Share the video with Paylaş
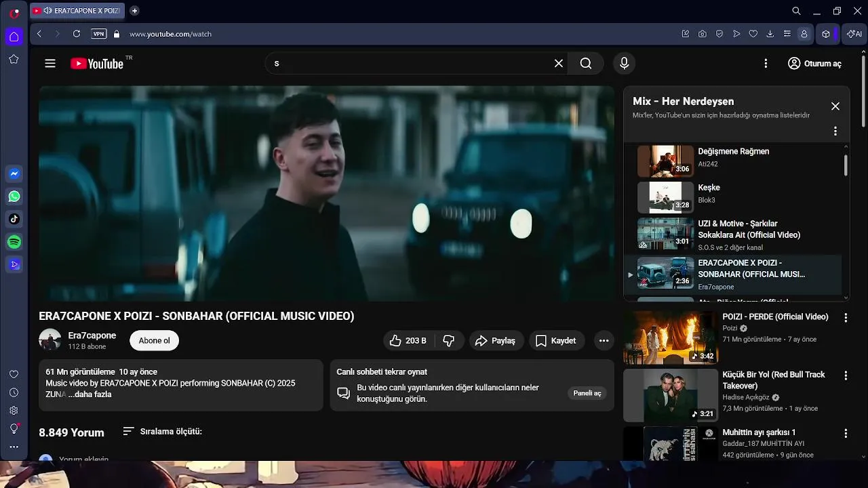Image resolution: width=868 pixels, height=488 pixels. [495, 341]
